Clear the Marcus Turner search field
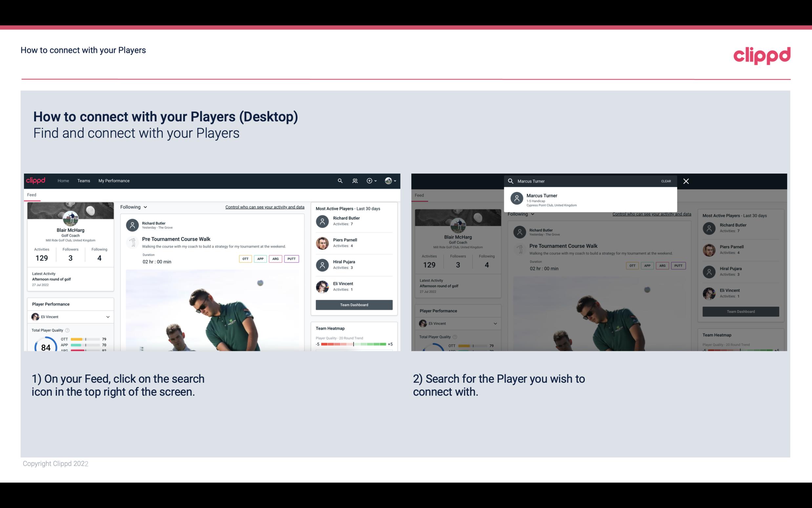This screenshot has width=812, height=508. pyautogui.click(x=666, y=181)
